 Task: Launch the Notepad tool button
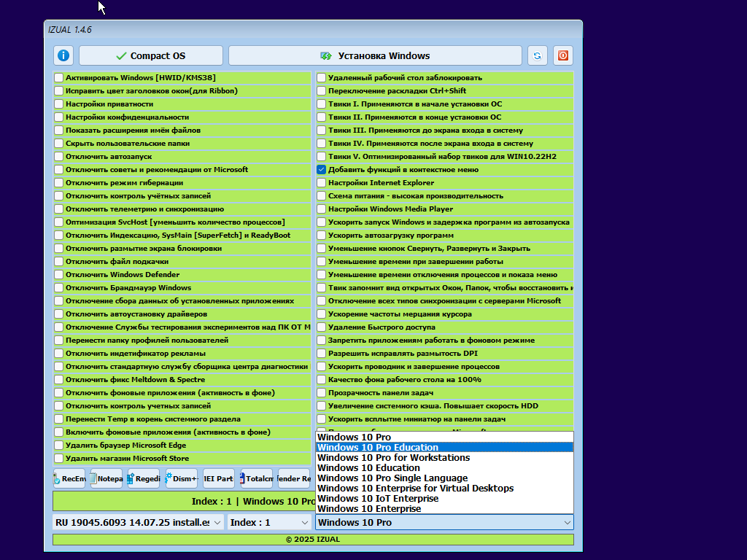107,478
